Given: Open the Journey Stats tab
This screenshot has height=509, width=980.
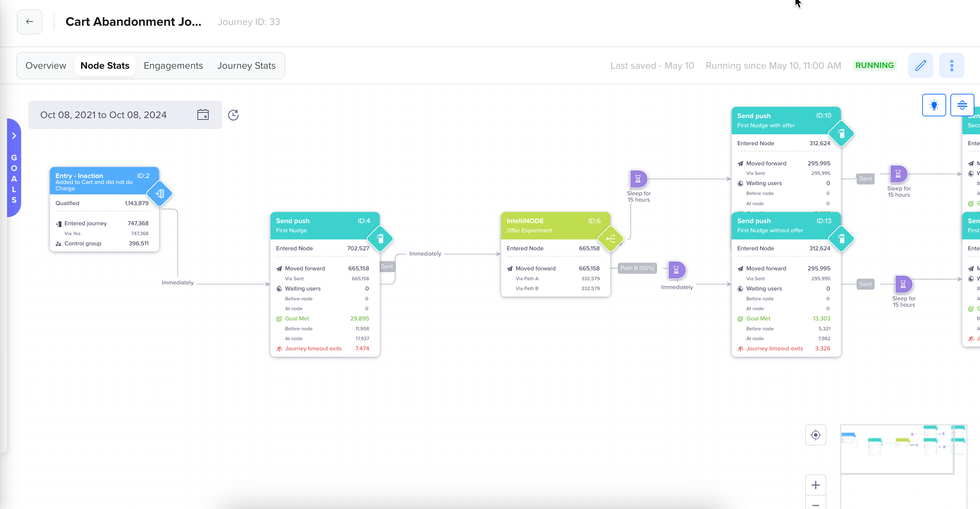Looking at the screenshot, I should tap(246, 66).
